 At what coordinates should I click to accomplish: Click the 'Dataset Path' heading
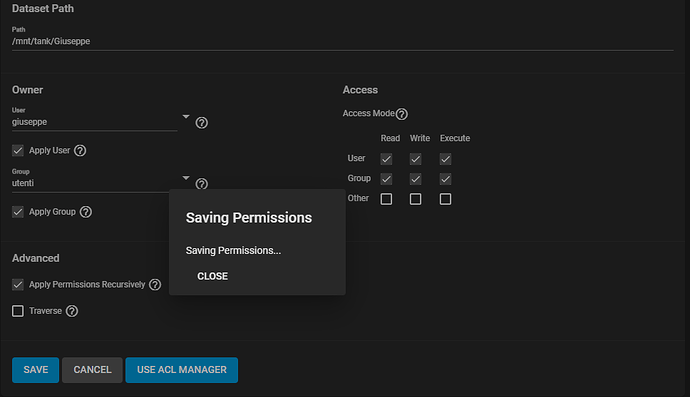(x=43, y=8)
